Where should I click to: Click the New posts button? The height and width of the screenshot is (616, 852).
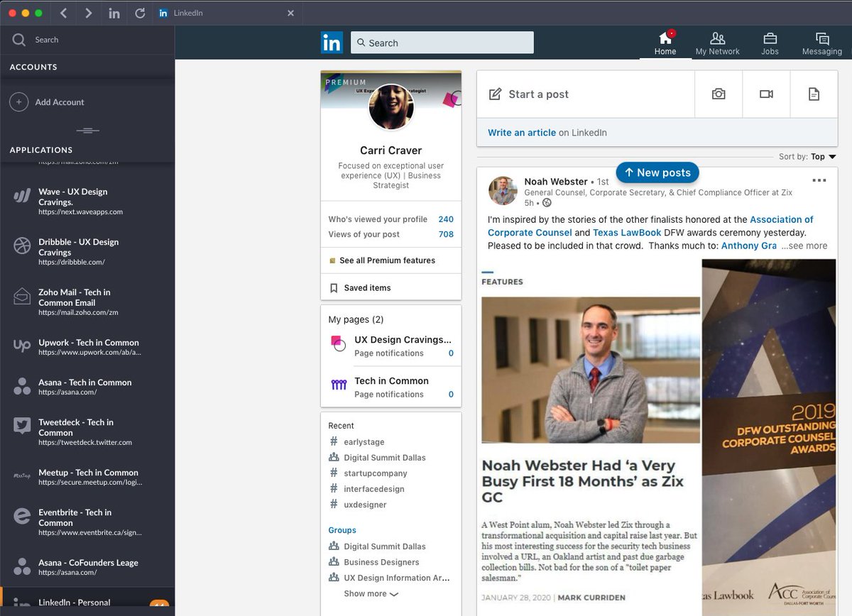657,172
